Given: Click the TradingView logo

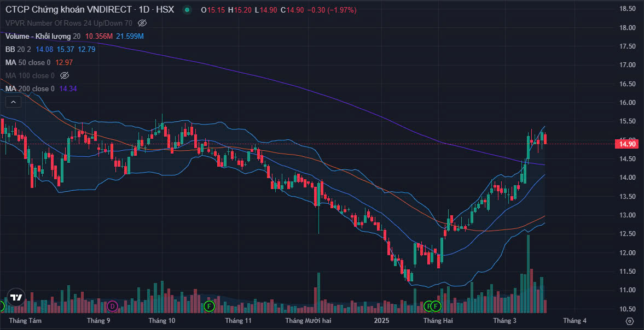Looking at the screenshot, I should (x=16, y=297).
